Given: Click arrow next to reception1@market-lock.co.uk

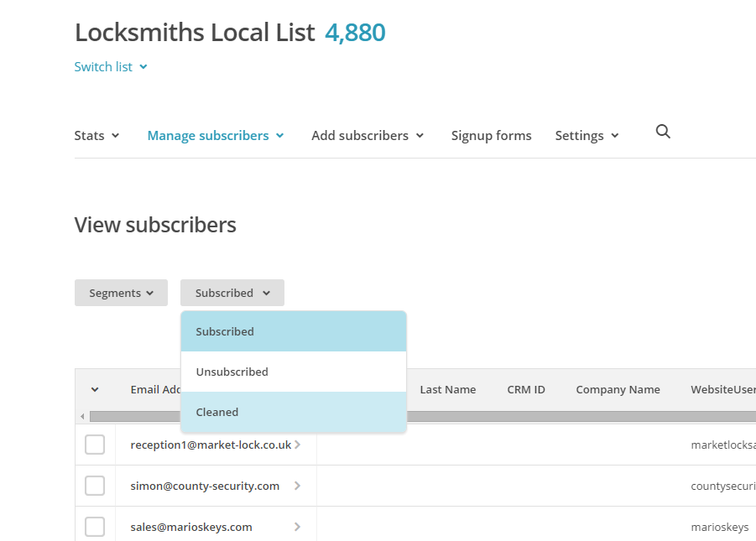Looking at the screenshot, I should coord(297,445).
